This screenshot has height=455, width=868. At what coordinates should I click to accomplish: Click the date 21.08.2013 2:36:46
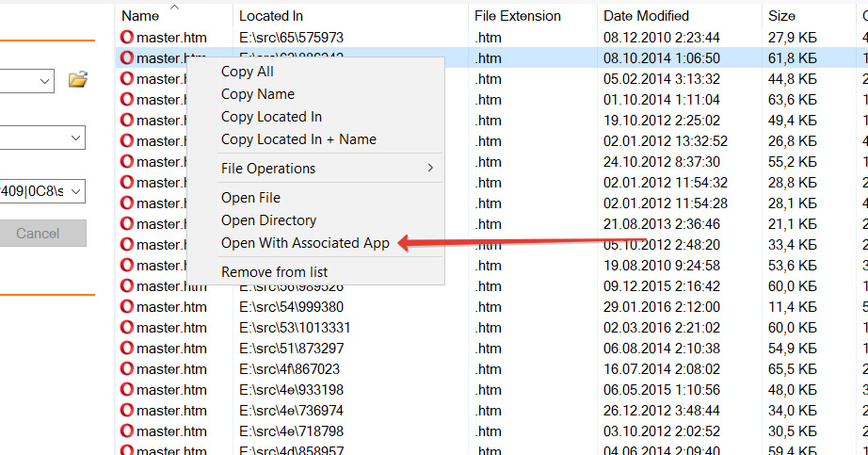[x=662, y=224]
